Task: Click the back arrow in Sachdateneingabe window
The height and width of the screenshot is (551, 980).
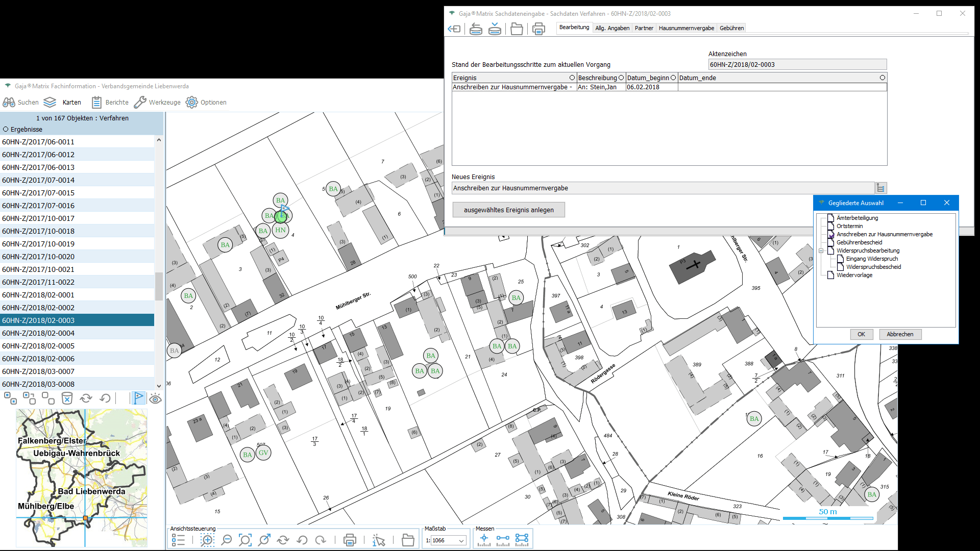Action: click(454, 29)
